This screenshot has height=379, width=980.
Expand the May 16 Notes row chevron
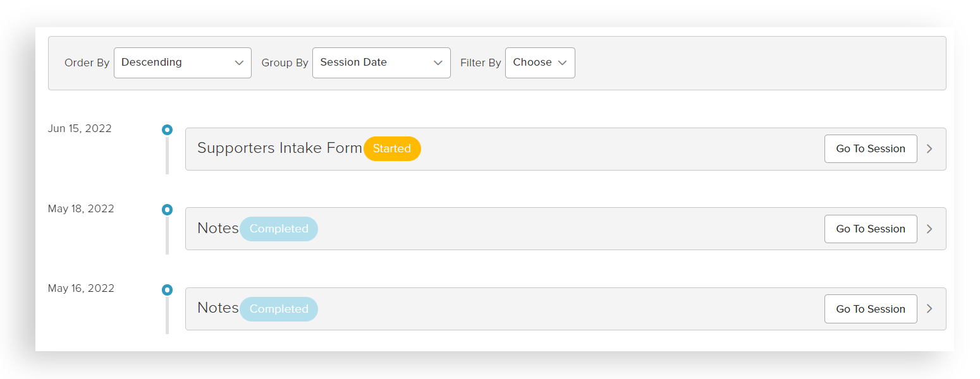pyautogui.click(x=929, y=309)
